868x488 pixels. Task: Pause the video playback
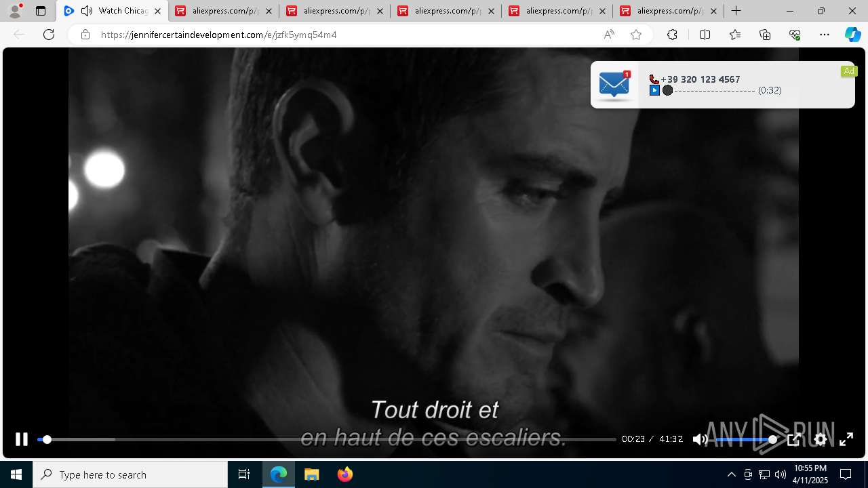(22, 439)
